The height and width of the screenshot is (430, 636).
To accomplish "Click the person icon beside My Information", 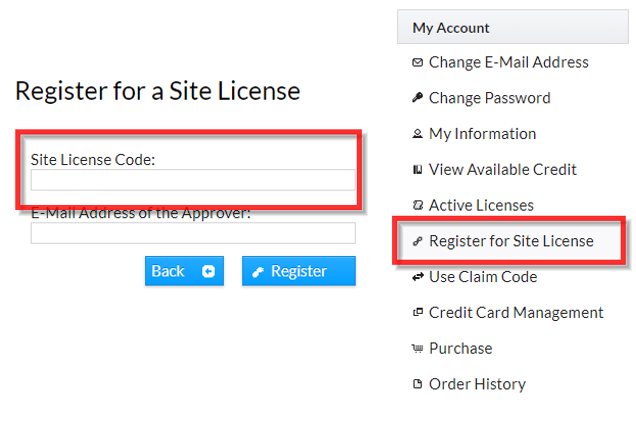I will [x=417, y=134].
